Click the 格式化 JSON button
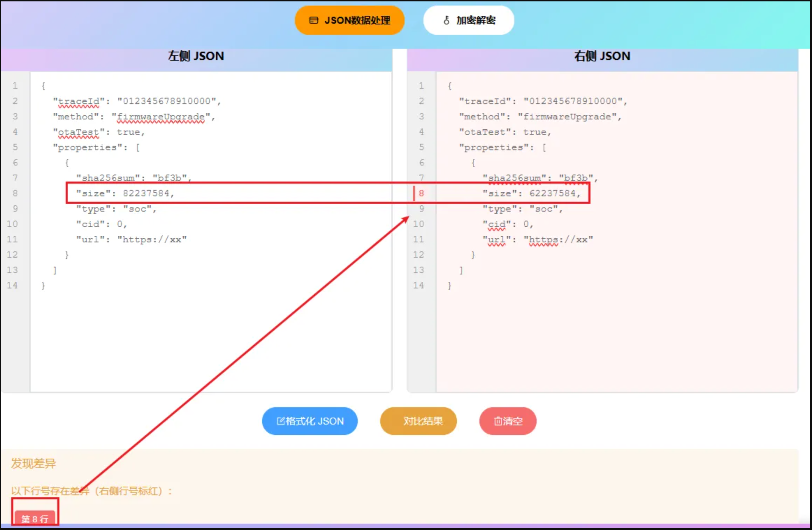The image size is (812, 530). 310,421
